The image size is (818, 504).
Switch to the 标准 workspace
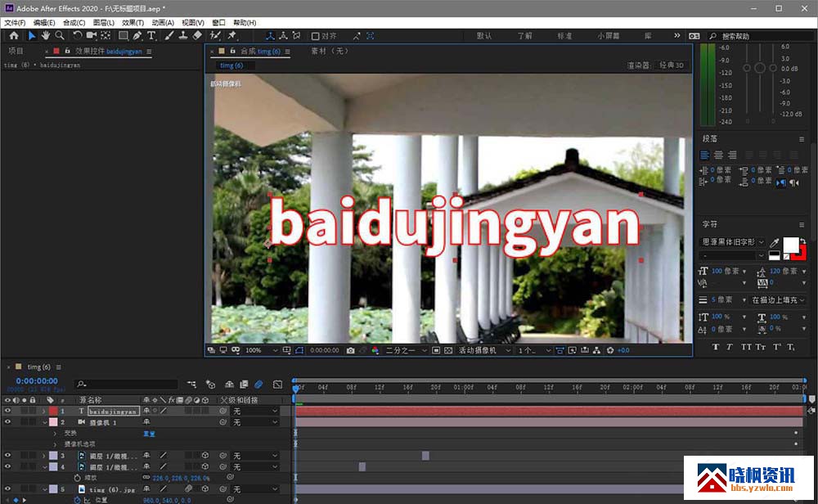(564, 36)
